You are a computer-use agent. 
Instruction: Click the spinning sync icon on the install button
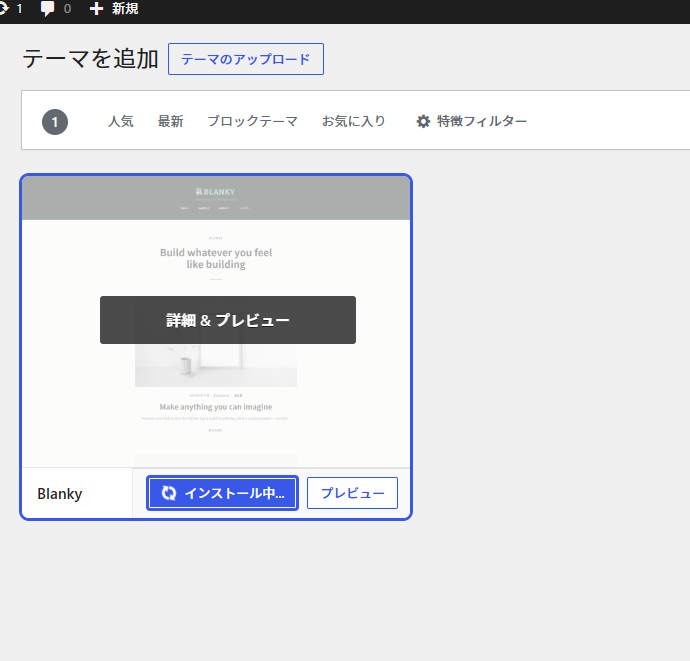[x=168, y=493]
